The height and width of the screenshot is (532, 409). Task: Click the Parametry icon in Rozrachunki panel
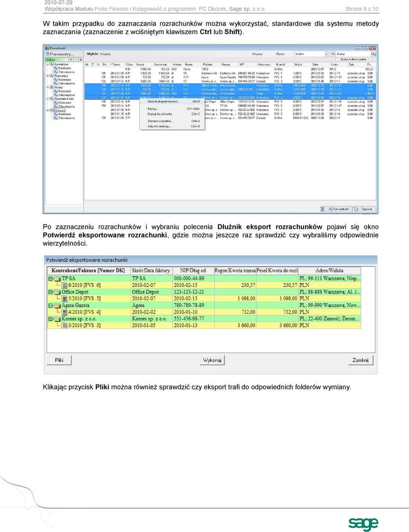click(x=48, y=54)
